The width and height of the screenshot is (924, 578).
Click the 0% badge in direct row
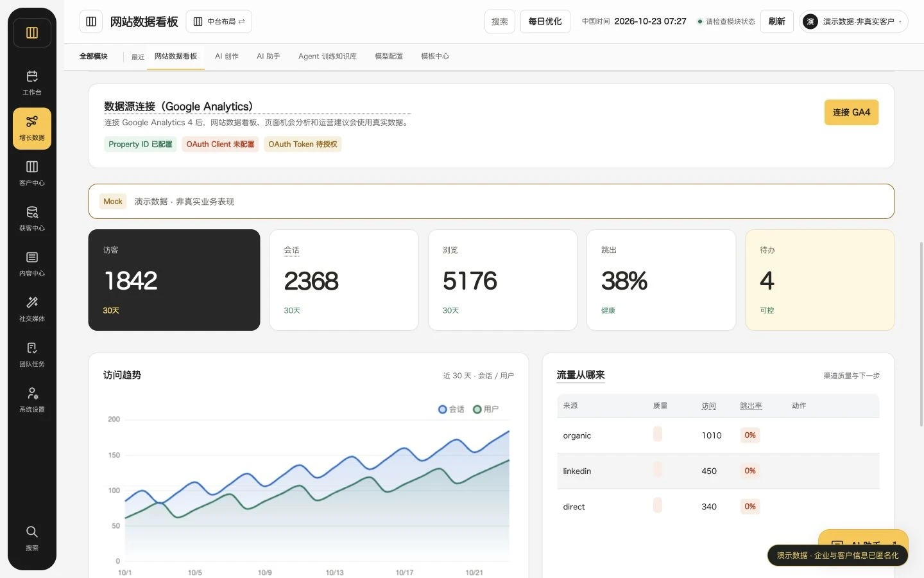(750, 507)
